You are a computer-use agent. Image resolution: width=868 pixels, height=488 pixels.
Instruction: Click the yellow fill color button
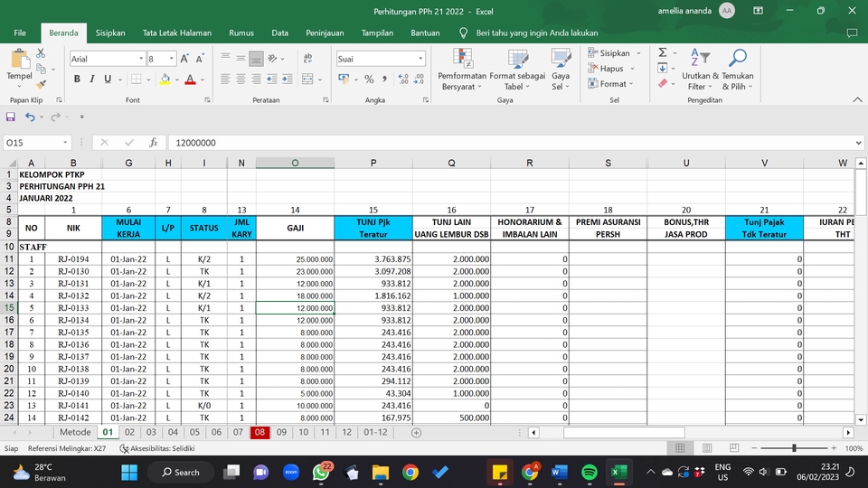click(165, 80)
